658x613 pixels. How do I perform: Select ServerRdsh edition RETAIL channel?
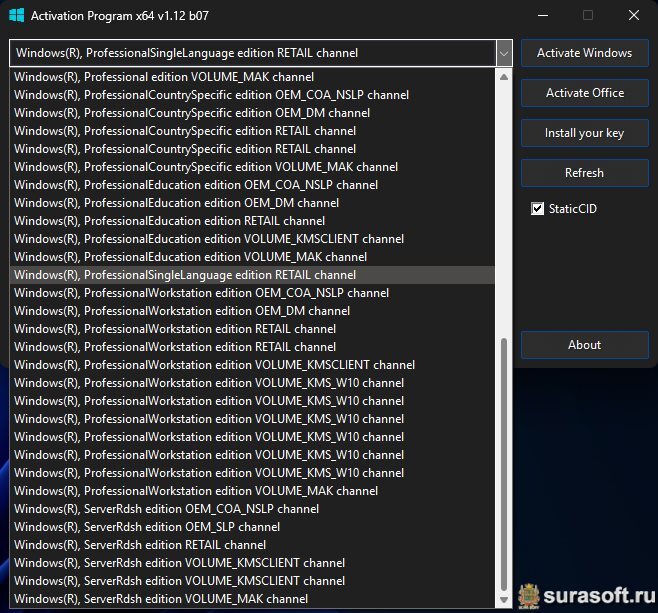coord(252,545)
